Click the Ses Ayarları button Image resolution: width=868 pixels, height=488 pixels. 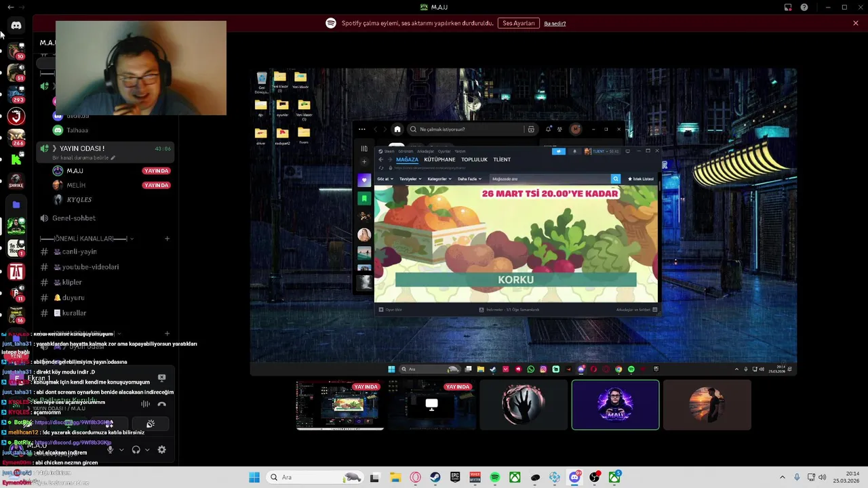pos(519,23)
